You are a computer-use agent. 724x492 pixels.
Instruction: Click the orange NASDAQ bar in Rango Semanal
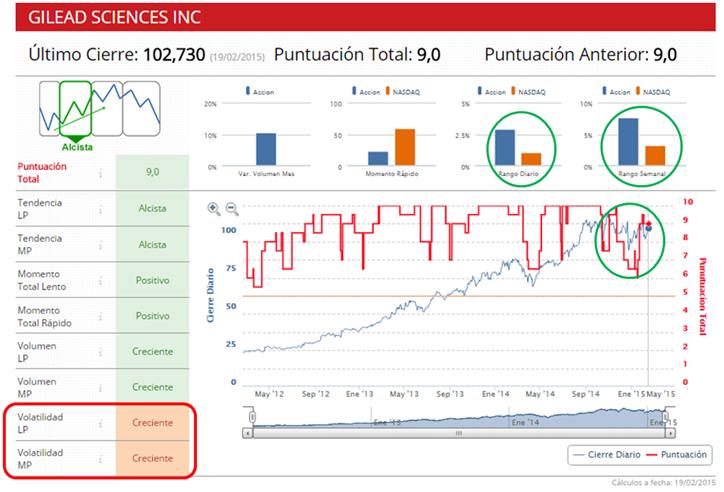[x=655, y=156]
